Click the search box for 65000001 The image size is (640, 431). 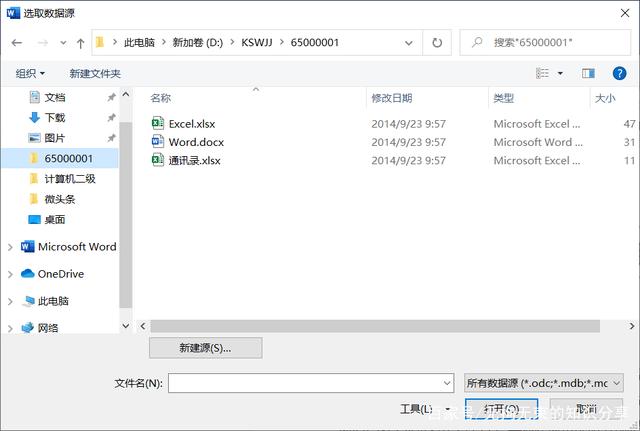click(x=545, y=42)
